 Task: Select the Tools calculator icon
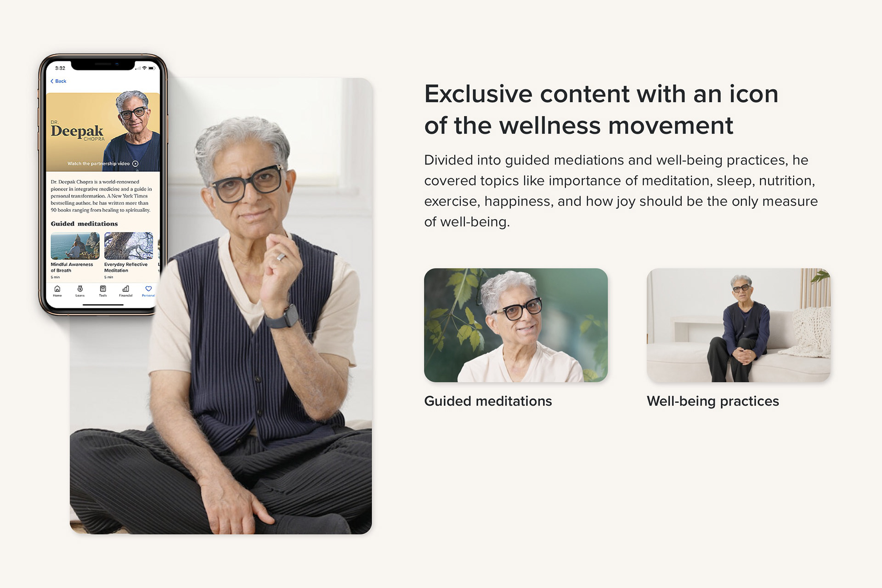(x=103, y=289)
